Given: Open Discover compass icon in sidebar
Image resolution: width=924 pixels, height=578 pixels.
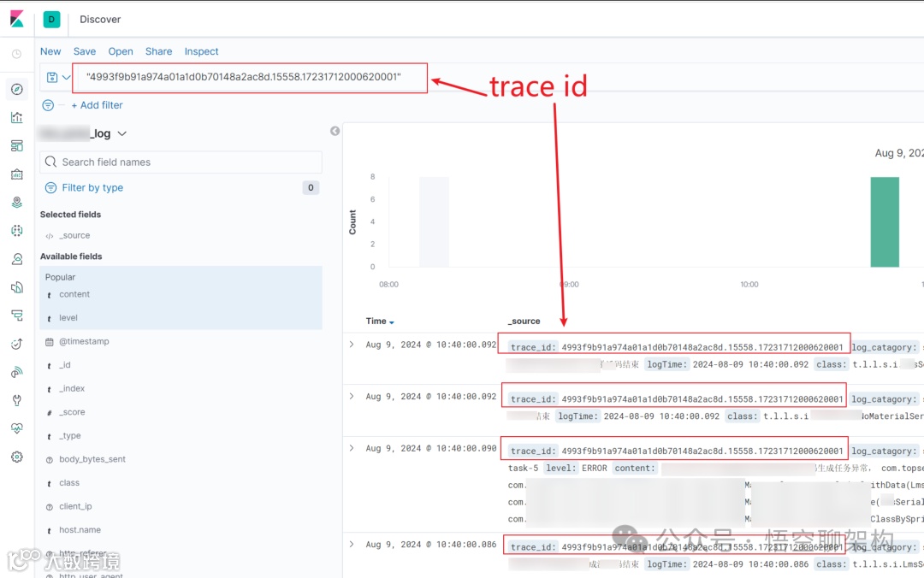Looking at the screenshot, I should [16, 89].
